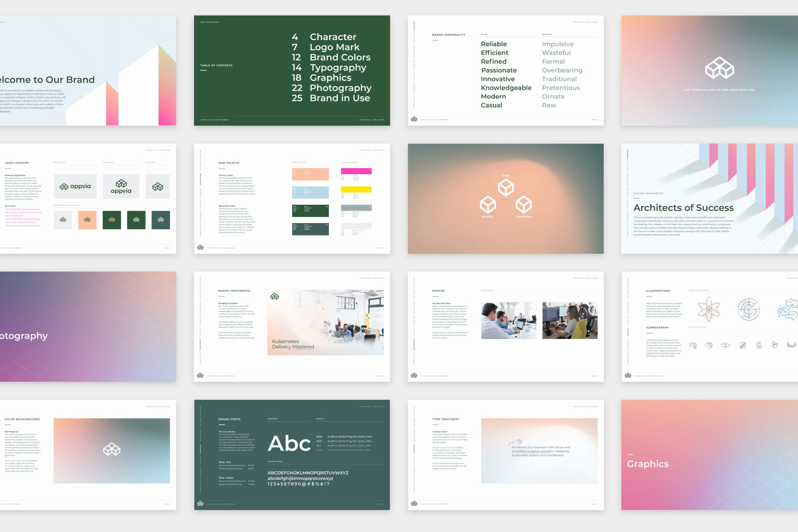The image size is (798, 532).
Task: Click the horizontal appvia primary logo lockup
Action: (x=75, y=186)
